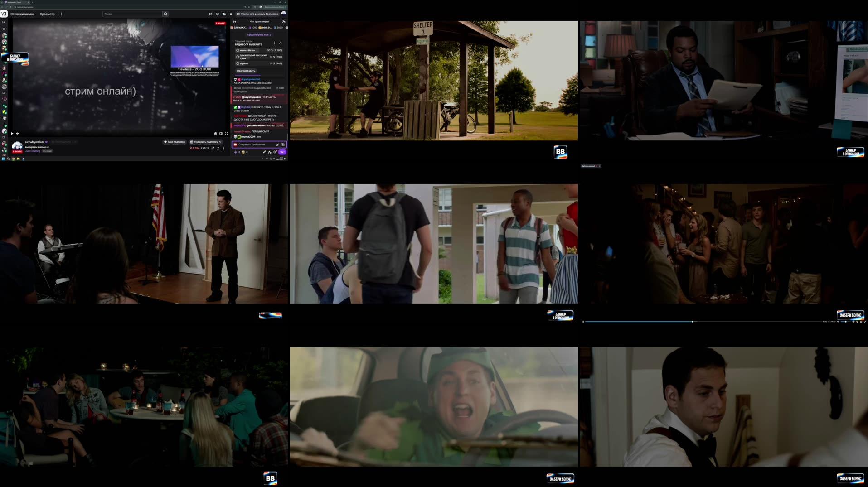Open the skywhywalker channel name link
868x487 pixels.
point(34,142)
